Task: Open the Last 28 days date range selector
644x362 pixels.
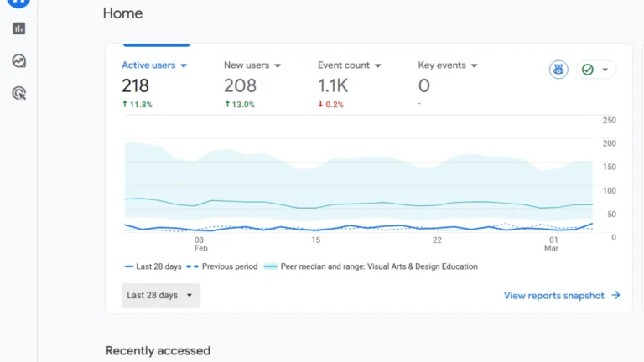Action: point(160,295)
